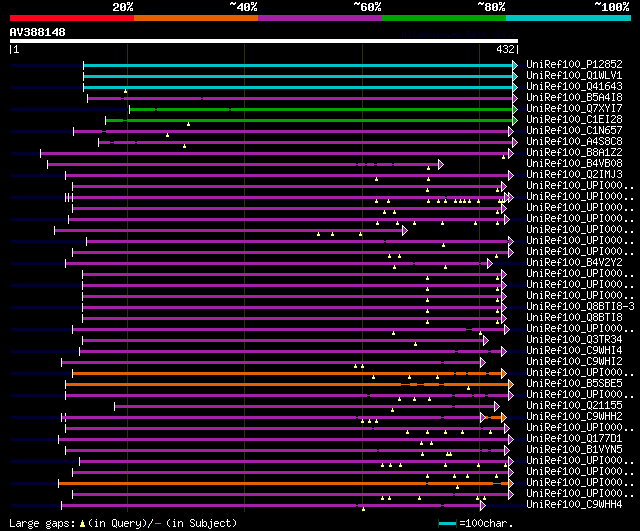Open the UniRef100_Q41643 entry
The width and height of the screenshot is (640, 531).
pyautogui.click(x=574, y=87)
